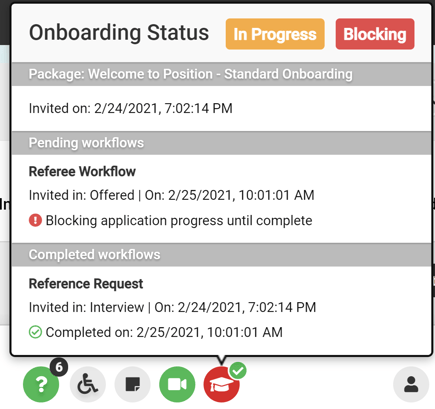The image size is (435, 409).
Task: Click the green question mark icon
Action: pos(41,384)
